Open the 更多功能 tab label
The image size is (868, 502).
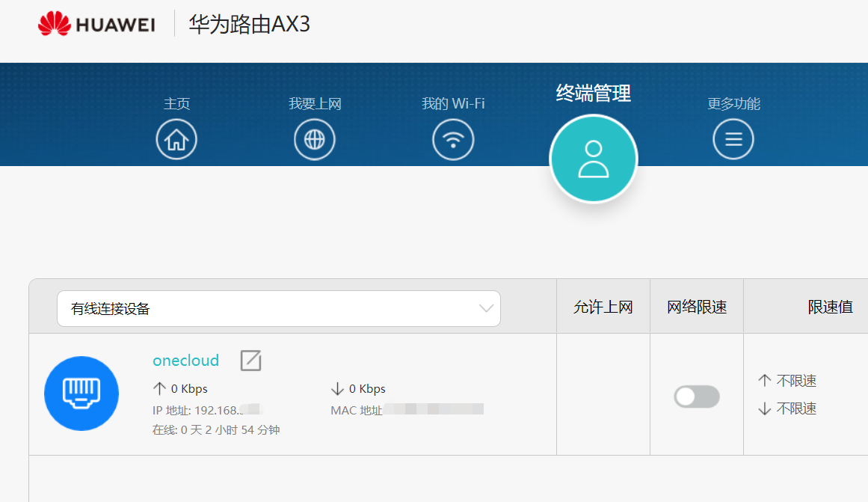733,103
